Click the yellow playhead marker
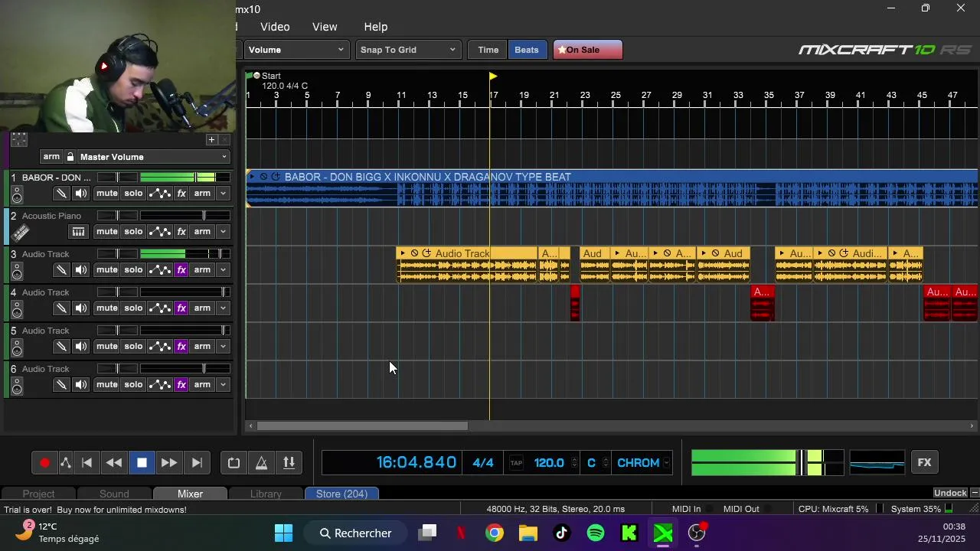980x551 pixels. click(x=493, y=76)
